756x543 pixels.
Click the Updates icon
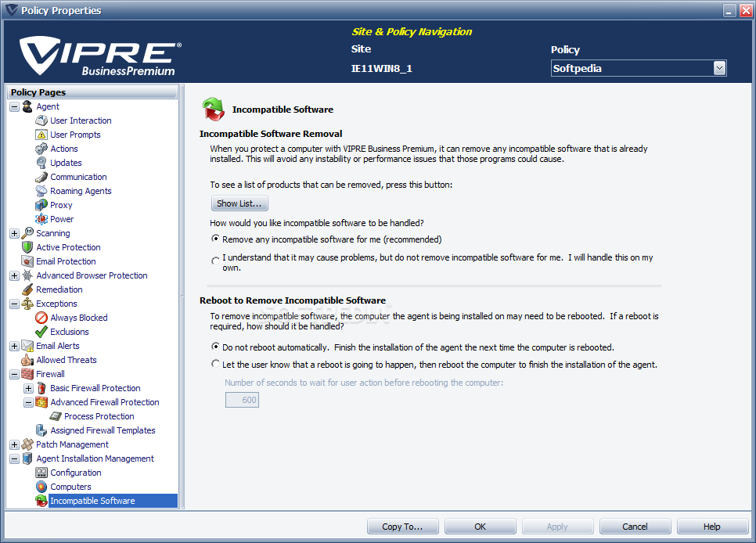pos(41,163)
